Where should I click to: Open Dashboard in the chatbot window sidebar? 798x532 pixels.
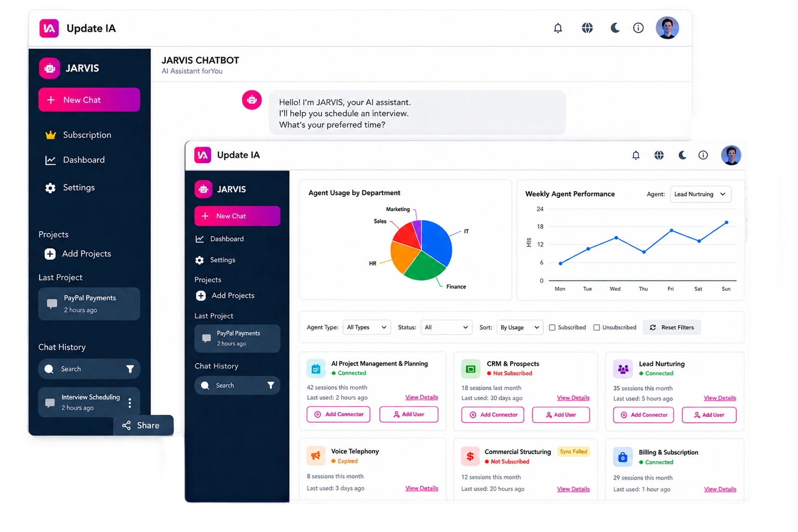(x=75, y=160)
